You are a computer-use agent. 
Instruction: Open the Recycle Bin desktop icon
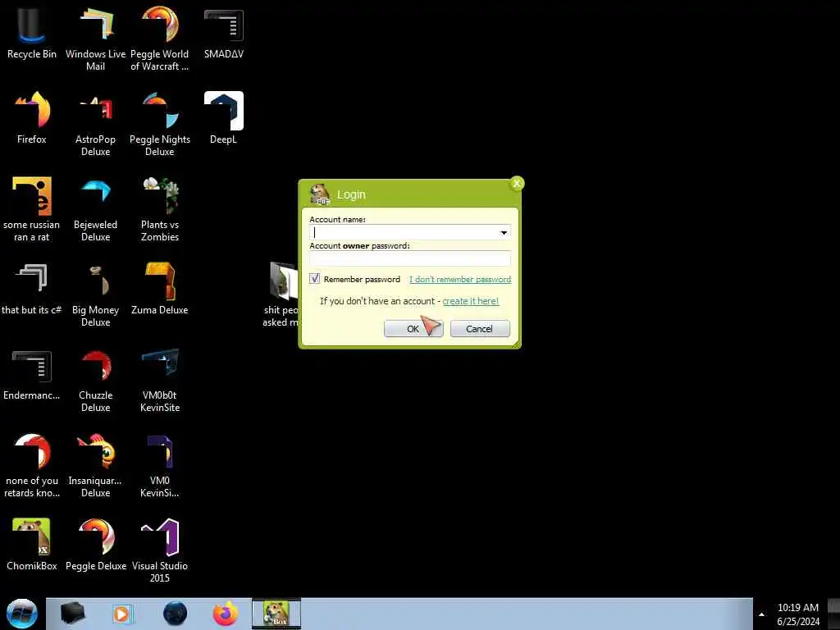(32, 32)
